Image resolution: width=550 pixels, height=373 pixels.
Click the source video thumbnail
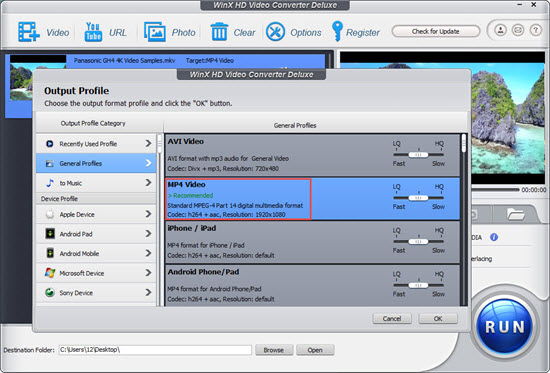click(22, 78)
